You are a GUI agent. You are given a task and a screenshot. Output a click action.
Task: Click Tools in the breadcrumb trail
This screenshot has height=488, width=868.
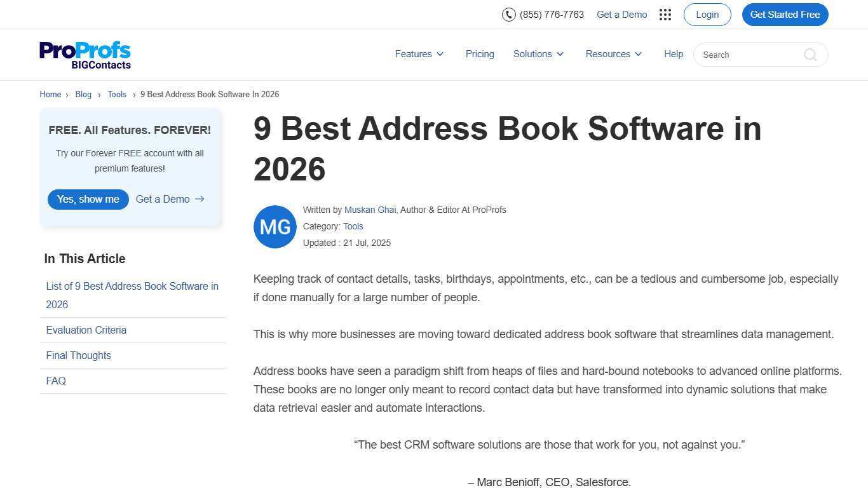click(117, 94)
